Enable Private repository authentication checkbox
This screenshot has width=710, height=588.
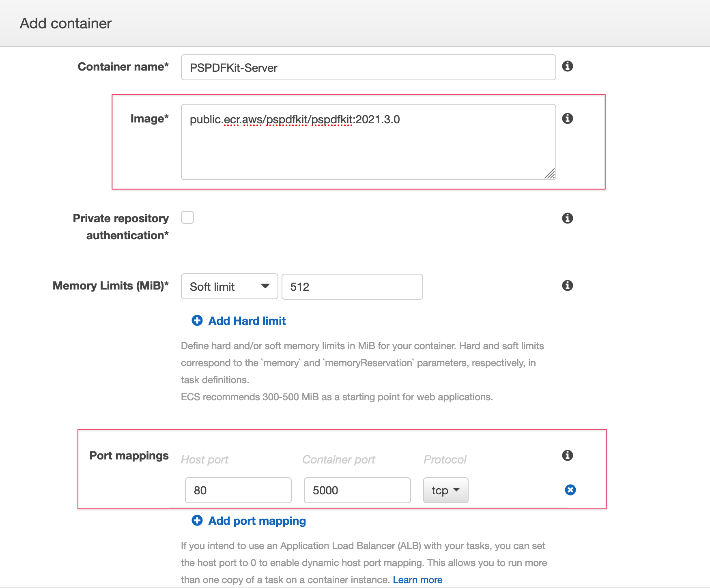(x=187, y=217)
